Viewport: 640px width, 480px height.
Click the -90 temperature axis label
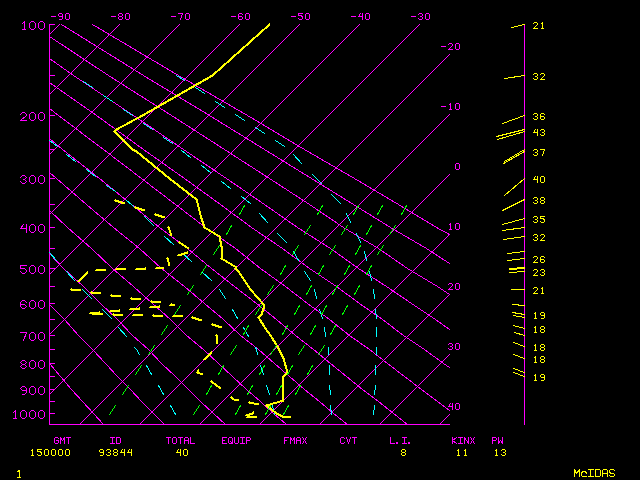click(x=60, y=17)
